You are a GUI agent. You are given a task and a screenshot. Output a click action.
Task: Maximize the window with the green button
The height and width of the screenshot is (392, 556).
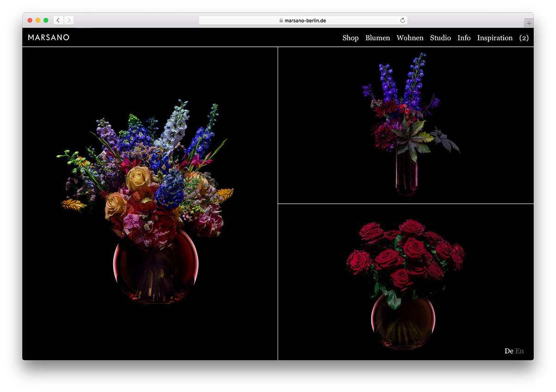pyautogui.click(x=46, y=20)
